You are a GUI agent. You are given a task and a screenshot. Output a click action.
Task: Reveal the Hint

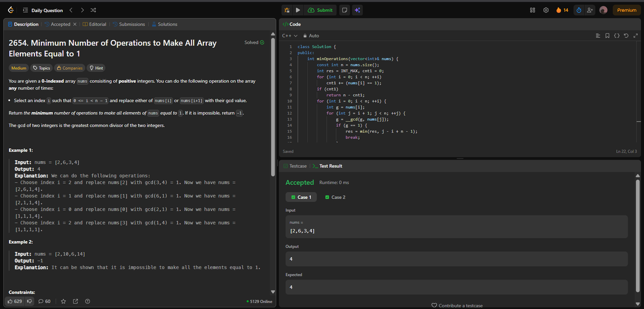96,68
